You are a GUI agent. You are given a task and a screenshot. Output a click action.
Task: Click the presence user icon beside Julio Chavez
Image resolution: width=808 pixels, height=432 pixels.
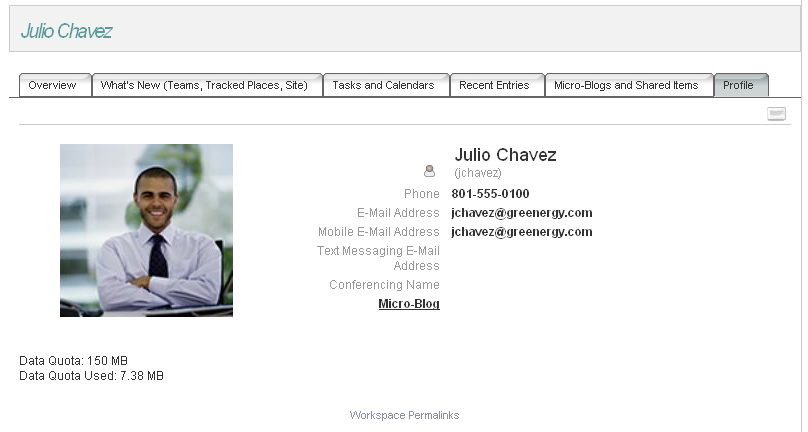[x=429, y=171]
